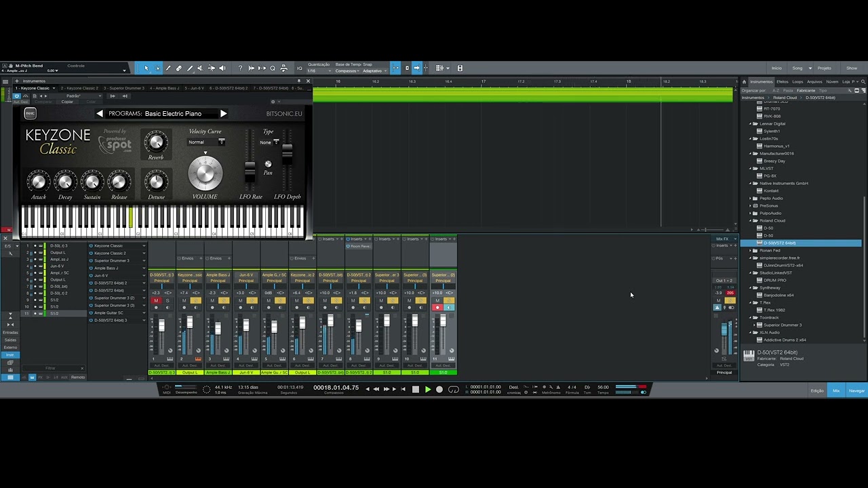Toggle the Loop button in transport
This screenshot has height=488, width=868.
tap(454, 389)
